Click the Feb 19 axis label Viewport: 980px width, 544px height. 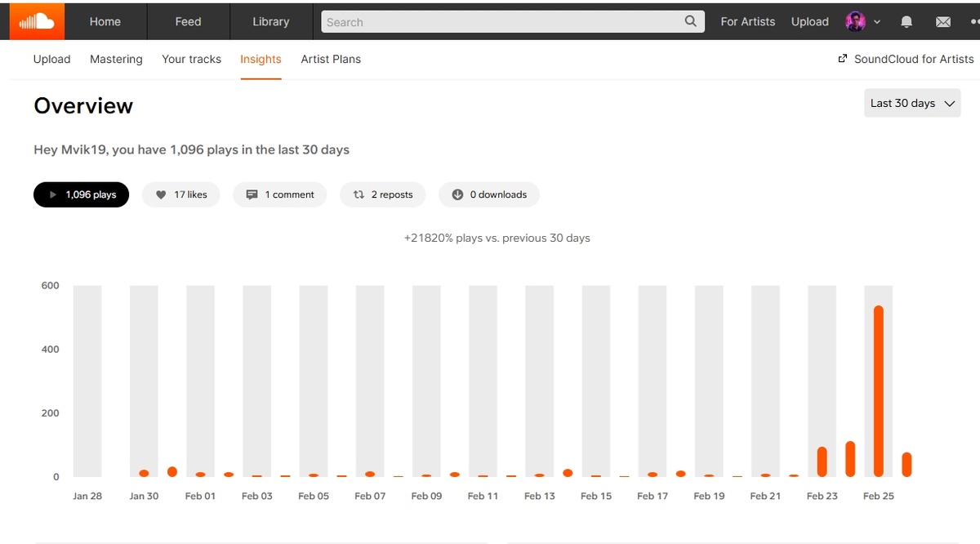tap(709, 496)
